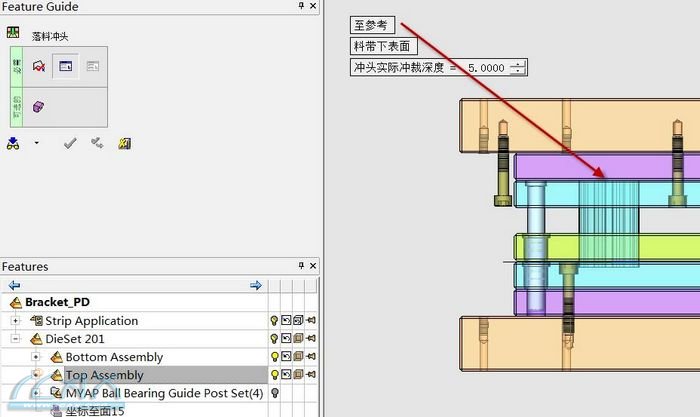Pin the Feature Guide panel
Image resolution: width=700 pixels, height=417 pixels.
[301, 6]
